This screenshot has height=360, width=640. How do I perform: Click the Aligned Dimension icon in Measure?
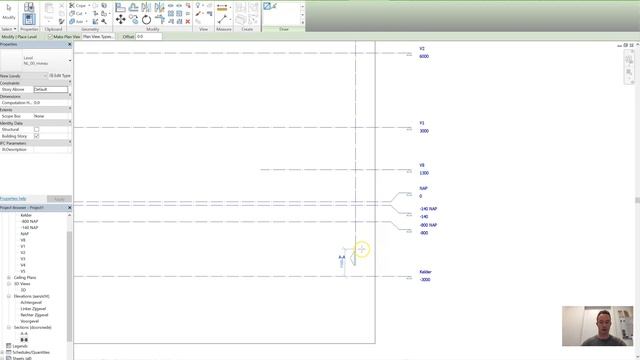tap(222, 19)
